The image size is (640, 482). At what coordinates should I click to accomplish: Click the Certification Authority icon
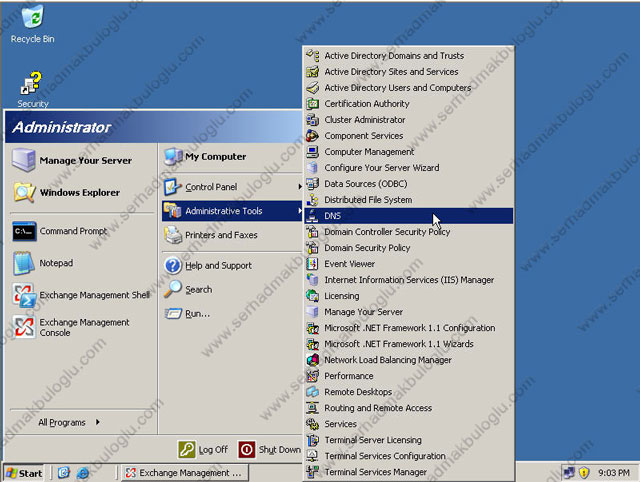(x=313, y=104)
